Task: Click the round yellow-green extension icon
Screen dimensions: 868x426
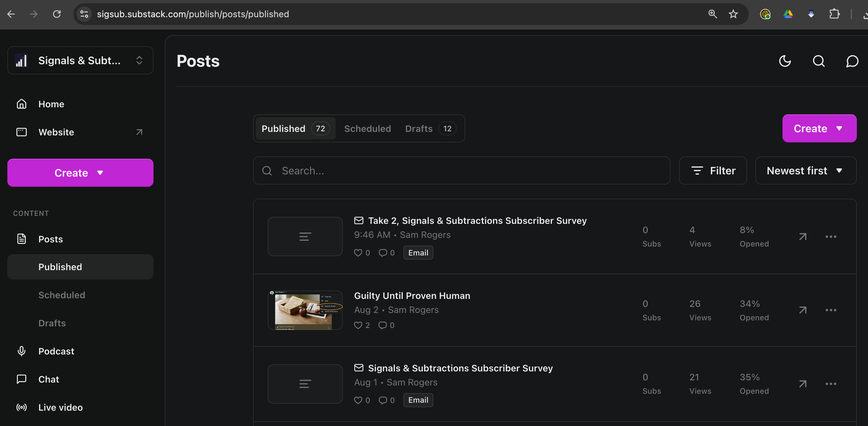Action: pos(765,14)
